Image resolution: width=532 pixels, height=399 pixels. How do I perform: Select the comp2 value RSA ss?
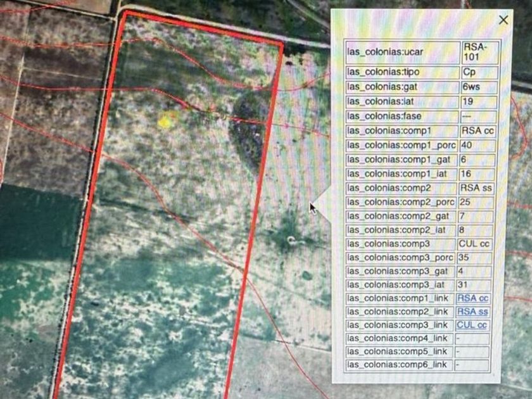[x=476, y=188]
